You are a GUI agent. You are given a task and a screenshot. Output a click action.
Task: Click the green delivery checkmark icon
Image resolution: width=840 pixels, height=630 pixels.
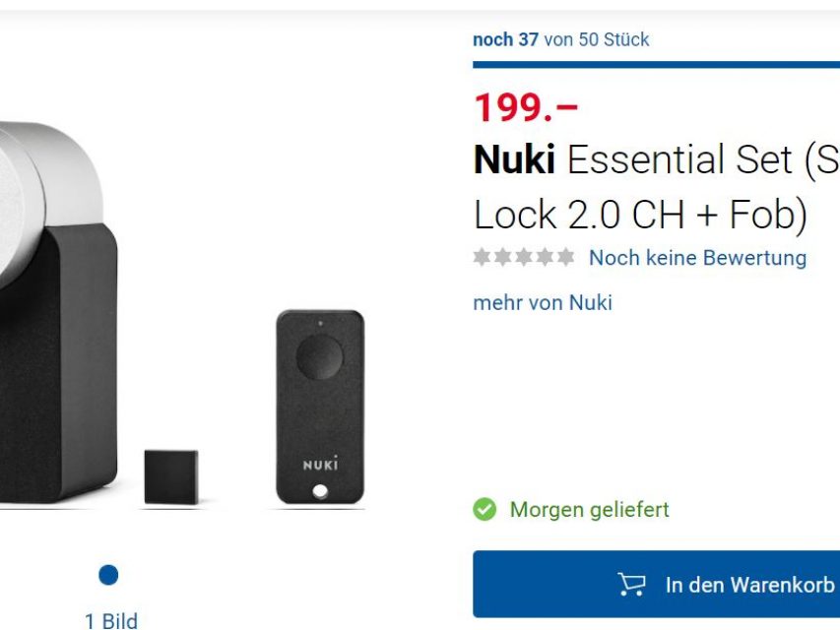pos(485,510)
